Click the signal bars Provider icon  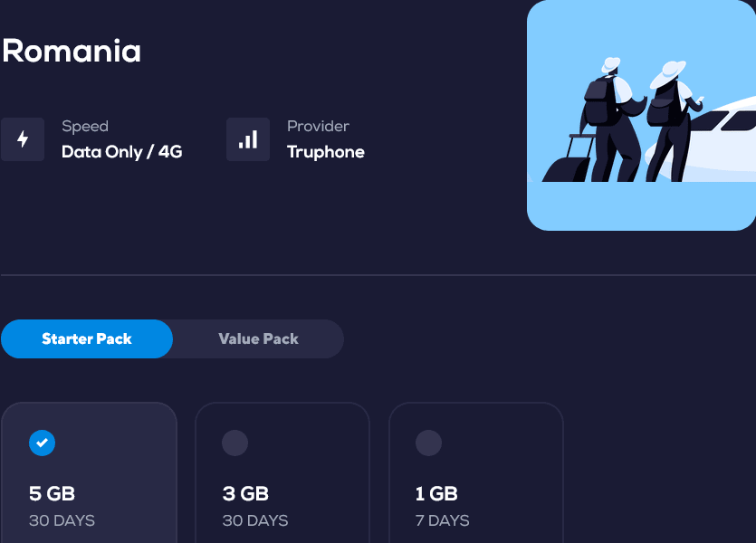pyautogui.click(x=247, y=139)
